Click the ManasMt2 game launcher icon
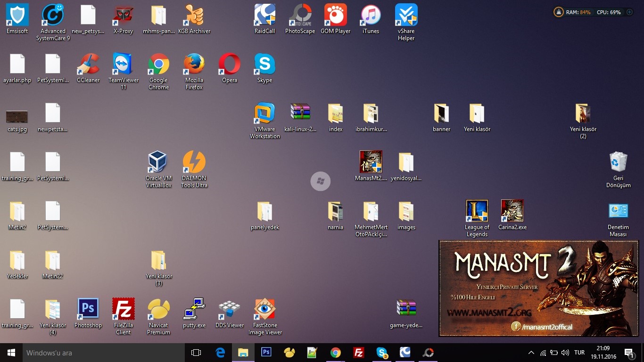 pos(371,166)
